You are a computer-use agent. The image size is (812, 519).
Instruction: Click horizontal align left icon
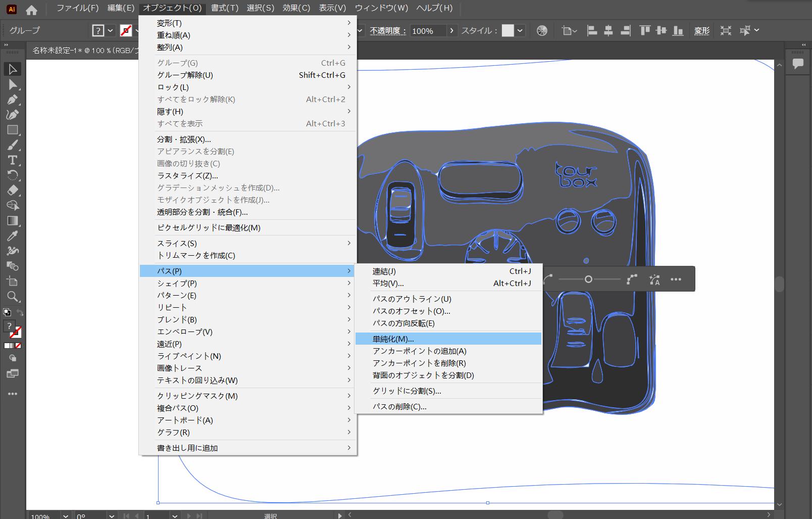click(x=592, y=31)
